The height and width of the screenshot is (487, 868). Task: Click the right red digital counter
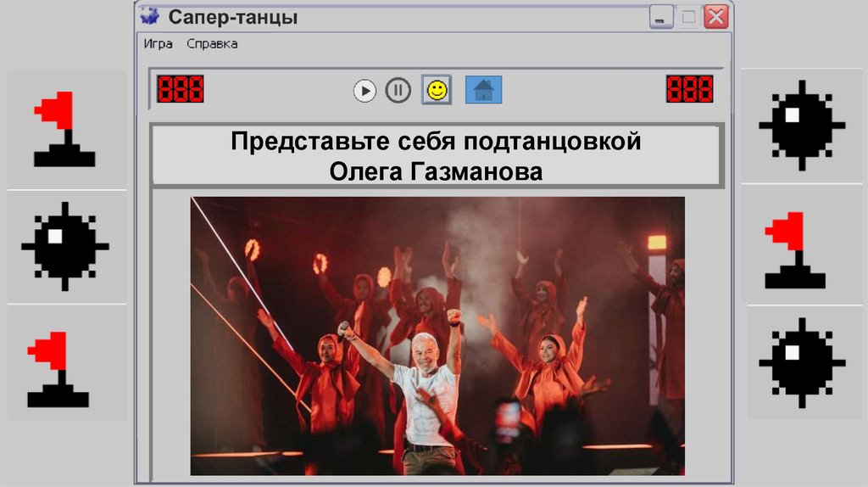(x=690, y=89)
